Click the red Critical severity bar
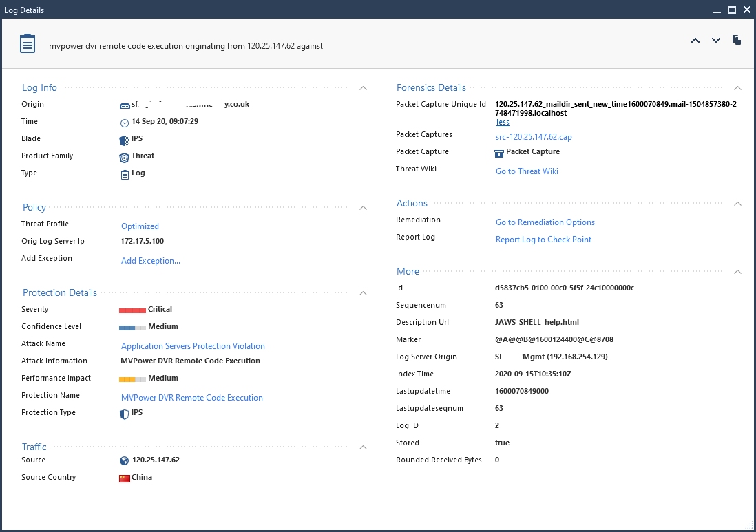Screen dimensions: 756x532 tap(132, 310)
